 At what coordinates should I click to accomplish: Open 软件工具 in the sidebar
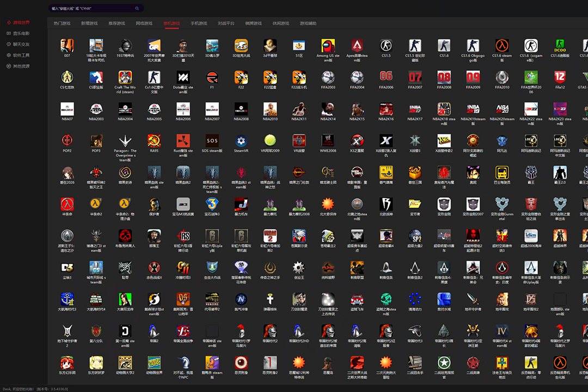pos(19,55)
